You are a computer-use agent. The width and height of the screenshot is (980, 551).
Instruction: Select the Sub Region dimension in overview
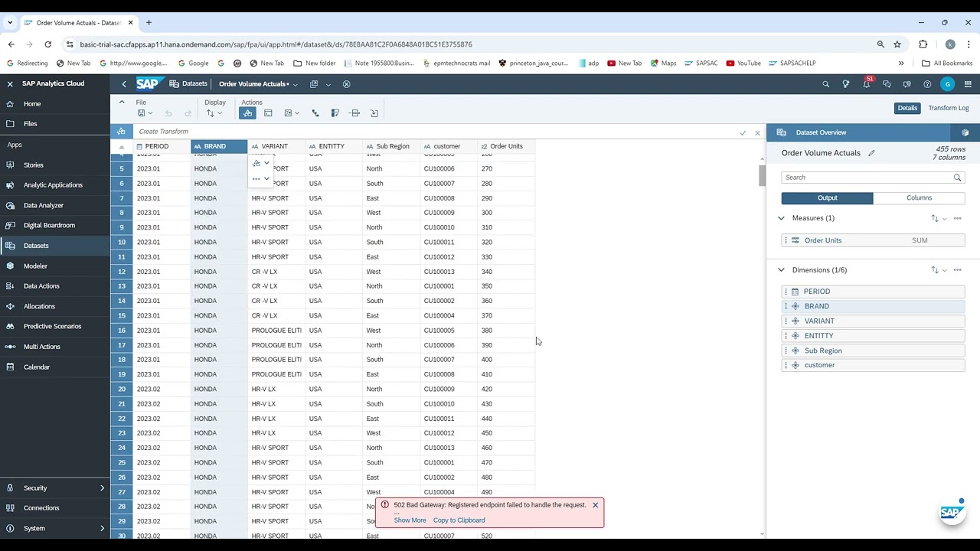873,350
